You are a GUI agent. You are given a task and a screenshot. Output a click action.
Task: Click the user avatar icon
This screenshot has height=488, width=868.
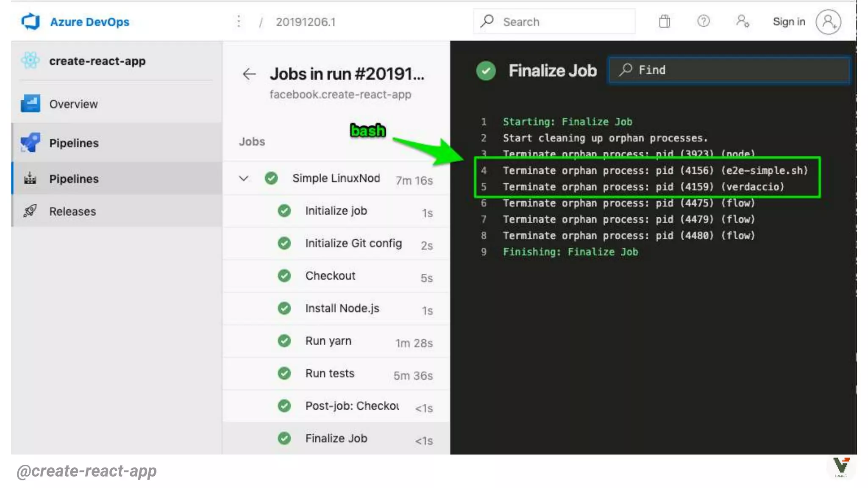click(x=829, y=22)
